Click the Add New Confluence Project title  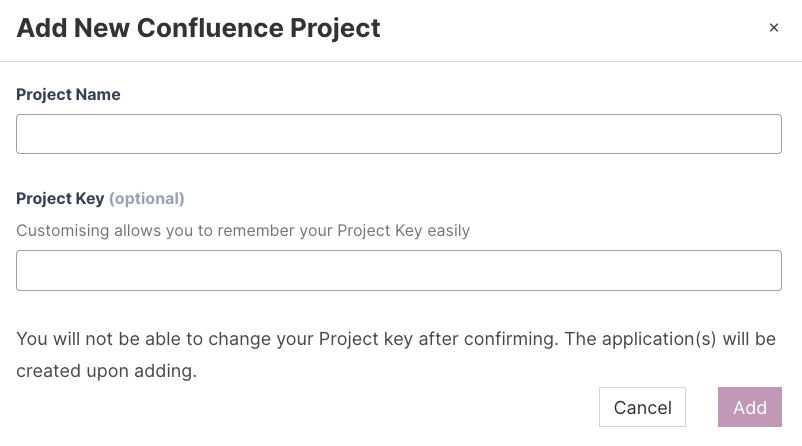[199, 28]
